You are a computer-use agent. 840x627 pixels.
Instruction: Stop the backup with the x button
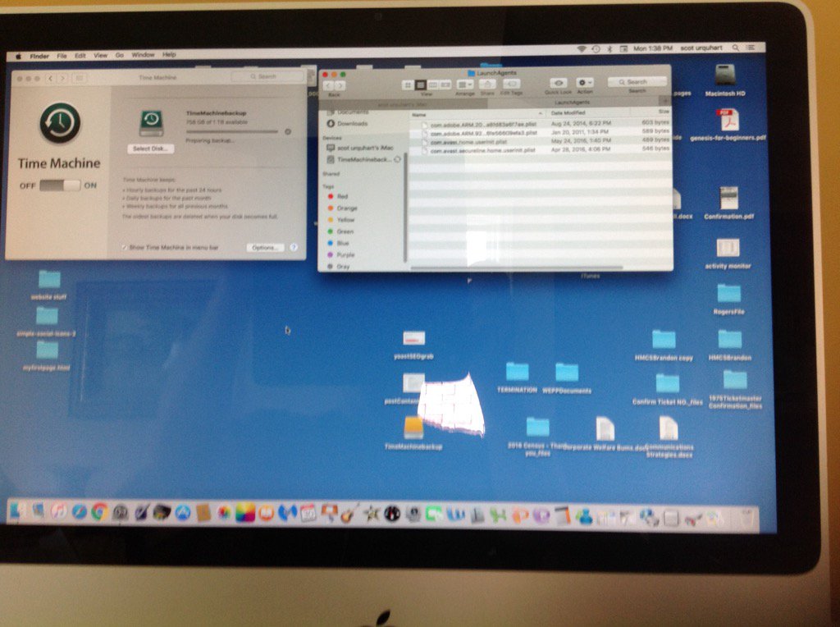(288, 132)
